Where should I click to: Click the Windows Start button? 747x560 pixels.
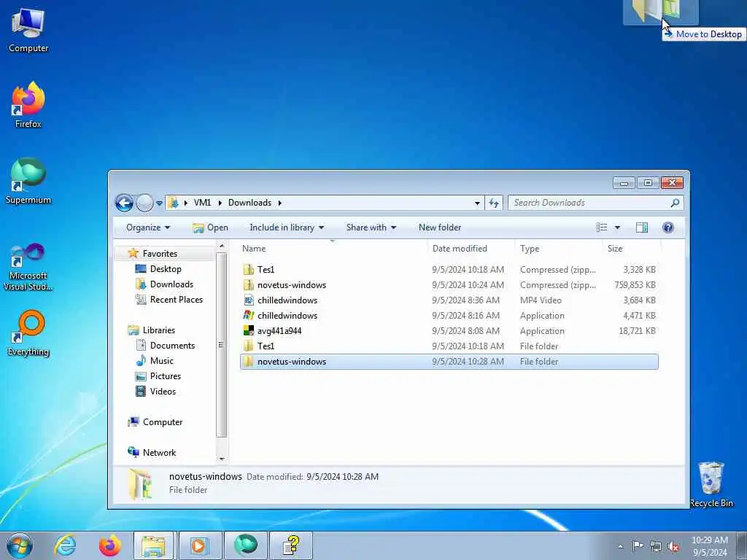pyautogui.click(x=20, y=545)
